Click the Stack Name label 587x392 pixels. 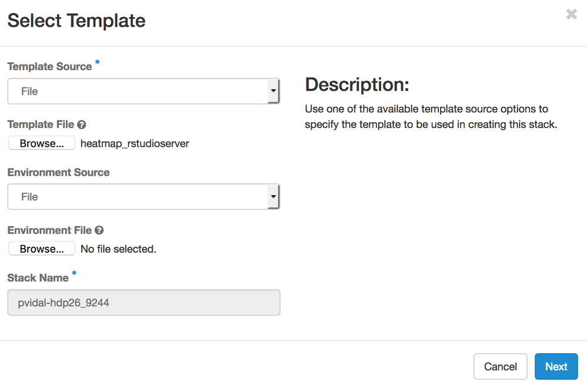(x=38, y=278)
